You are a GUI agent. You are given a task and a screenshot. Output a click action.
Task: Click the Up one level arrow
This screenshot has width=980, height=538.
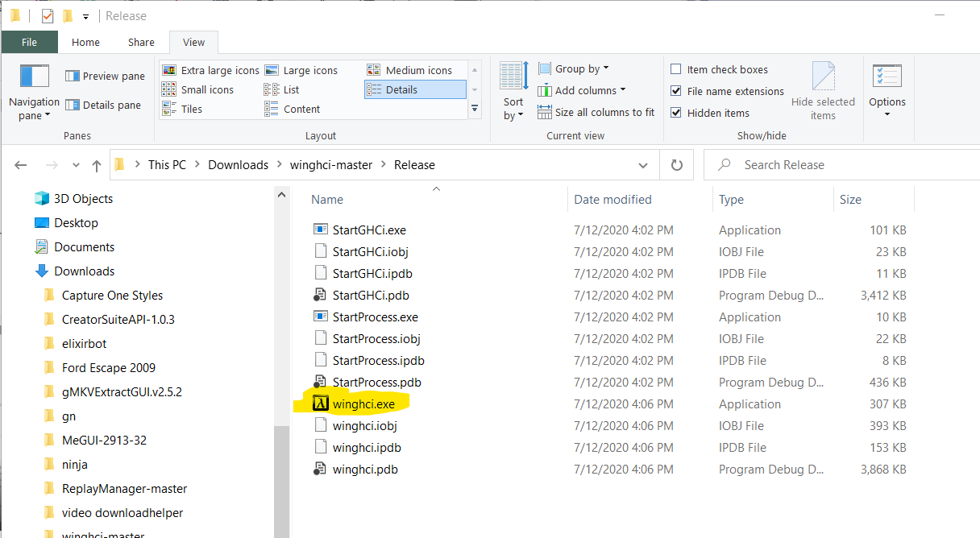(x=97, y=165)
